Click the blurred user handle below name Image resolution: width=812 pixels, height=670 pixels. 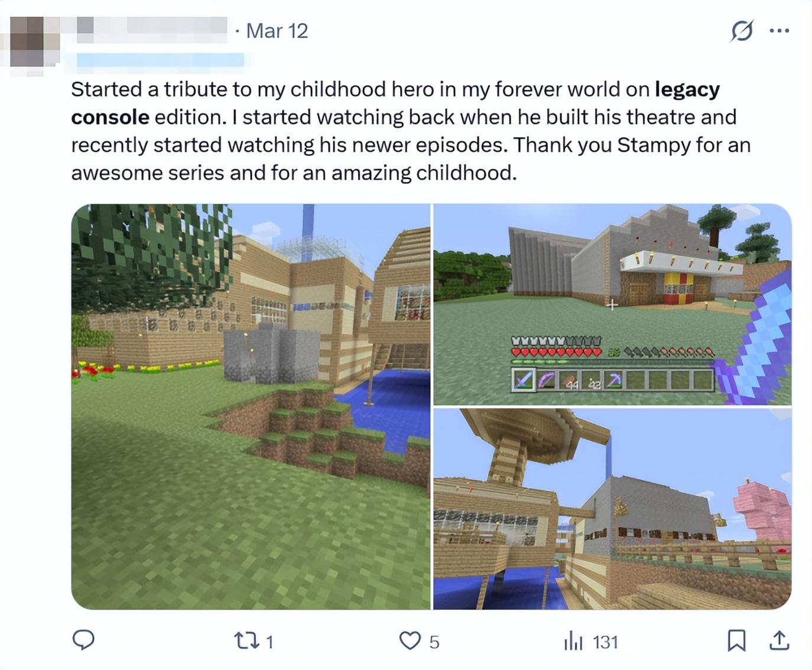coord(161,60)
